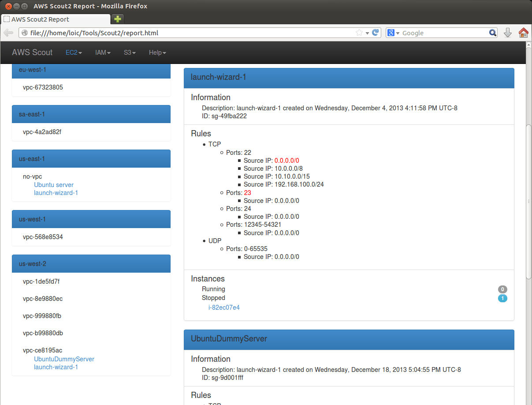The width and height of the screenshot is (532, 405).
Task: Open the Help dropdown menu
Action: pos(157,52)
